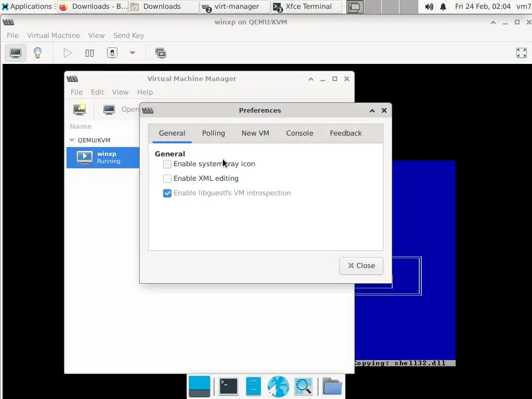Viewport: 532px width, 399px height.
Task: Open Edit menu in Virtual Machine Manager
Action: (97, 92)
